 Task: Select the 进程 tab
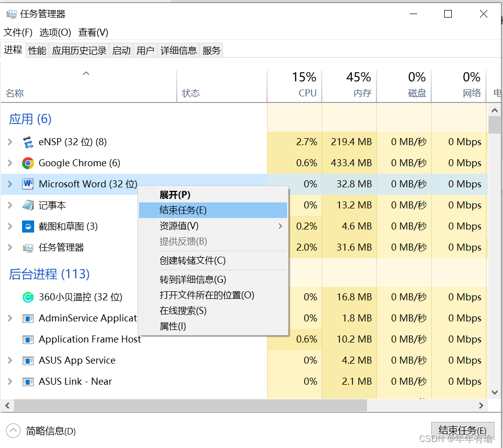[13, 50]
